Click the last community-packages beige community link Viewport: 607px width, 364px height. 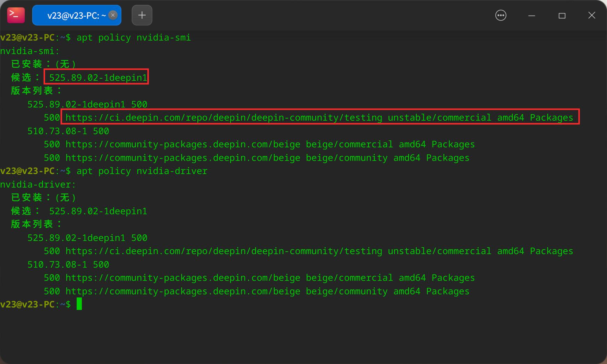tap(257, 291)
